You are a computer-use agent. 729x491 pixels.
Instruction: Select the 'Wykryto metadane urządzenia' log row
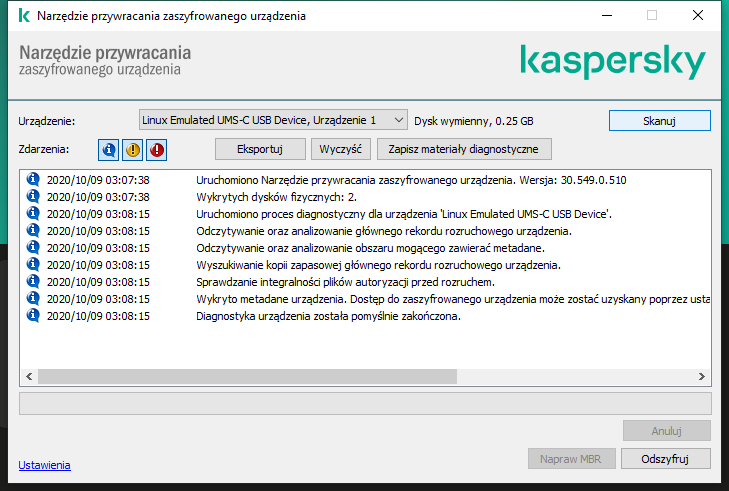tap(450, 299)
